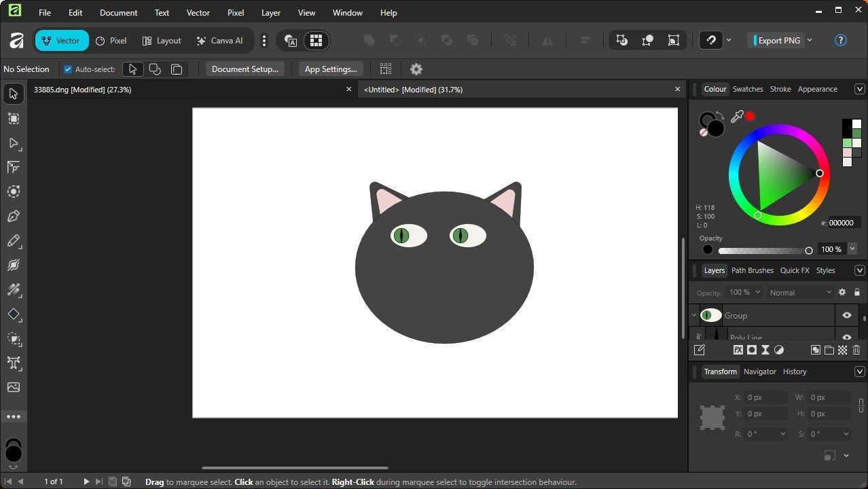Add a pixel layer (checkerboard icon)
The image size is (868, 489).
pos(843,350)
